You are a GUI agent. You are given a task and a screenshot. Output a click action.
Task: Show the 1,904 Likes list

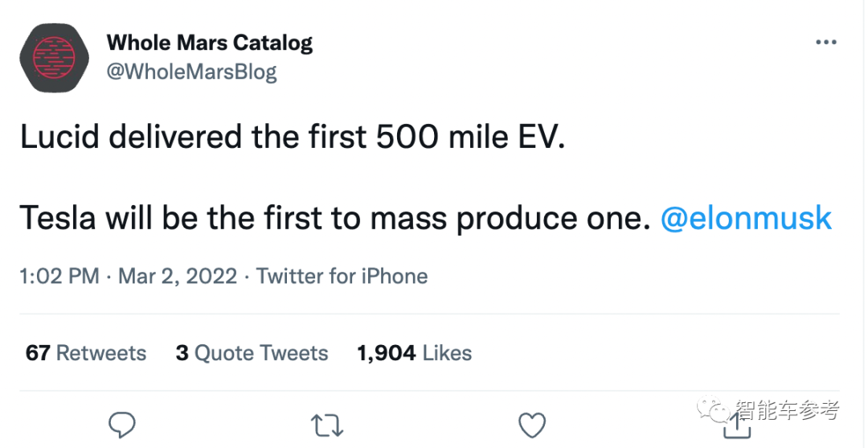415,353
